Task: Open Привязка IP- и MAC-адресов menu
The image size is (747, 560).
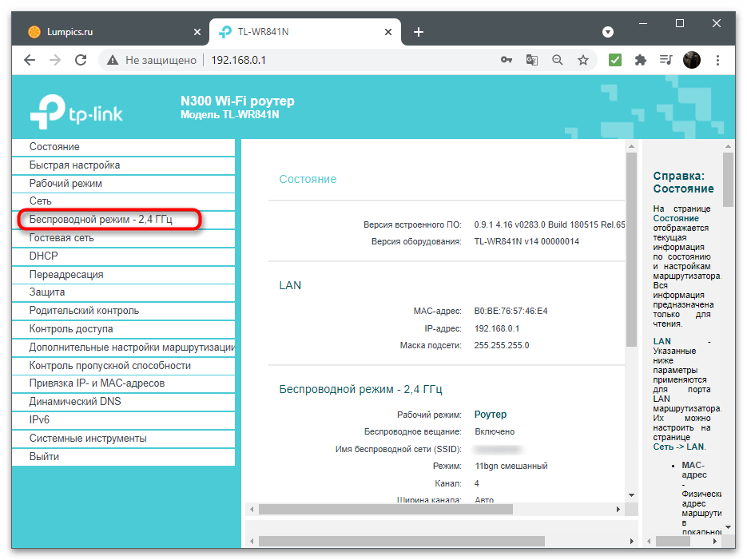Action: point(123,383)
